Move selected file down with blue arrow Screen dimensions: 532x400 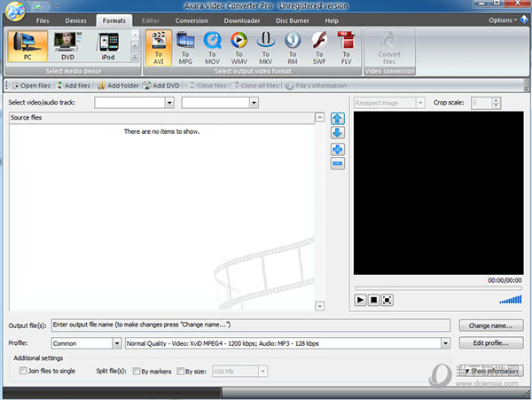[x=337, y=133]
